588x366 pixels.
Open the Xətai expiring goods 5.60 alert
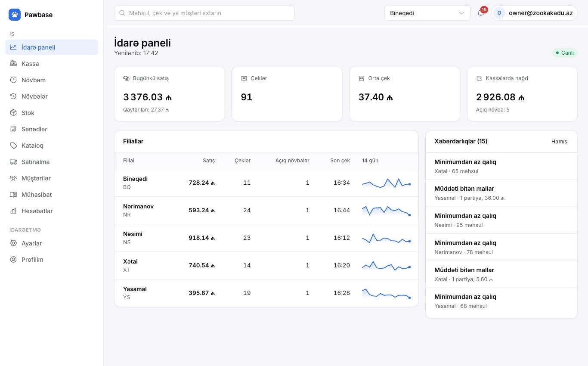coord(501,274)
